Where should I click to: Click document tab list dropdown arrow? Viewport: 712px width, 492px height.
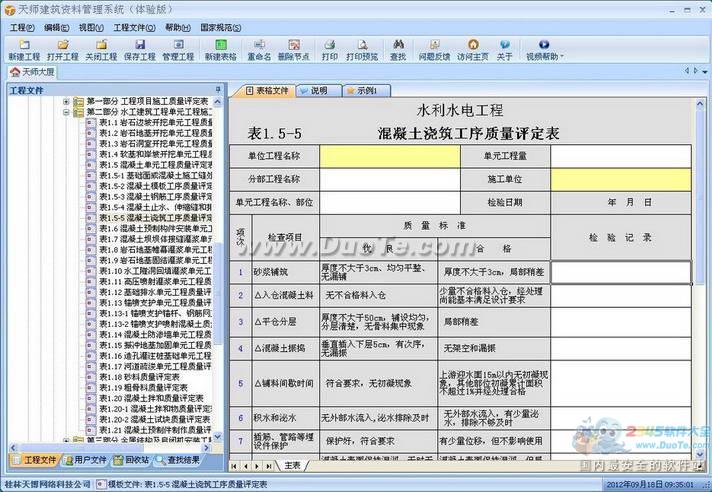click(705, 72)
